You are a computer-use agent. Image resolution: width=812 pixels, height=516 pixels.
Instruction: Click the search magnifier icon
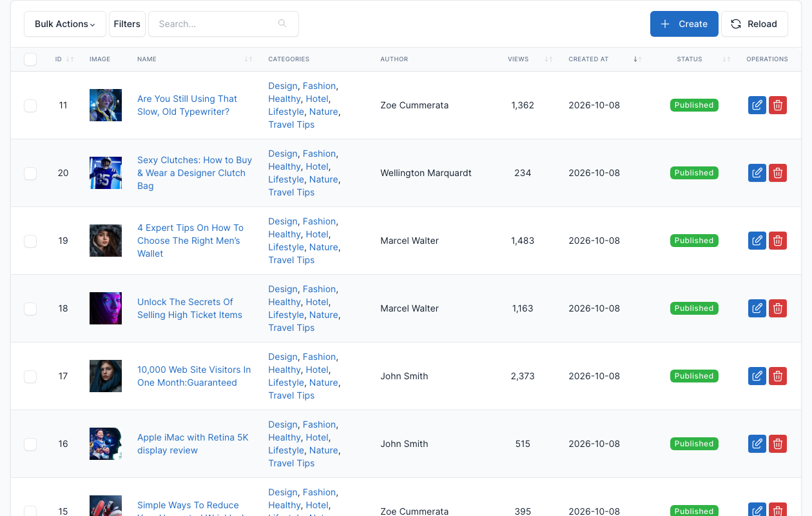coord(282,24)
